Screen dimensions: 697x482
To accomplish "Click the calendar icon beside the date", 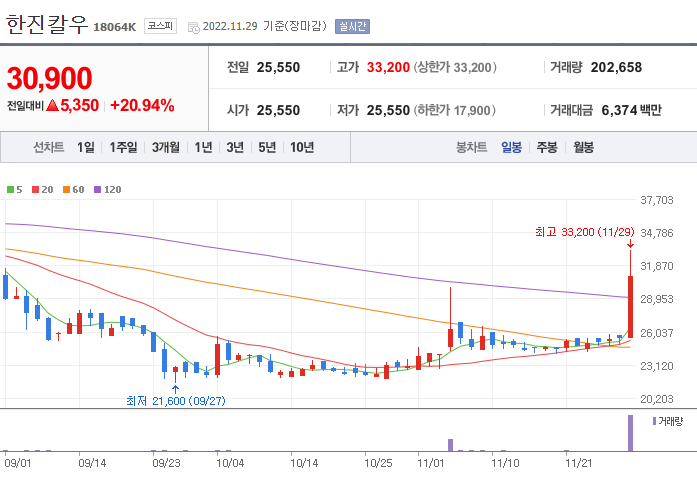I will (x=193, y=27).
